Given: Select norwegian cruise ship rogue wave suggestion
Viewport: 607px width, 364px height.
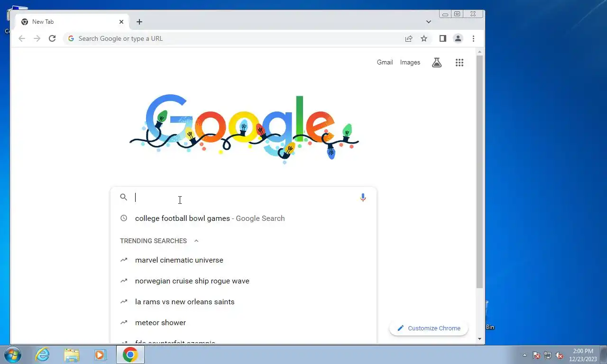Looking at the screenshot, I should 243,281.
